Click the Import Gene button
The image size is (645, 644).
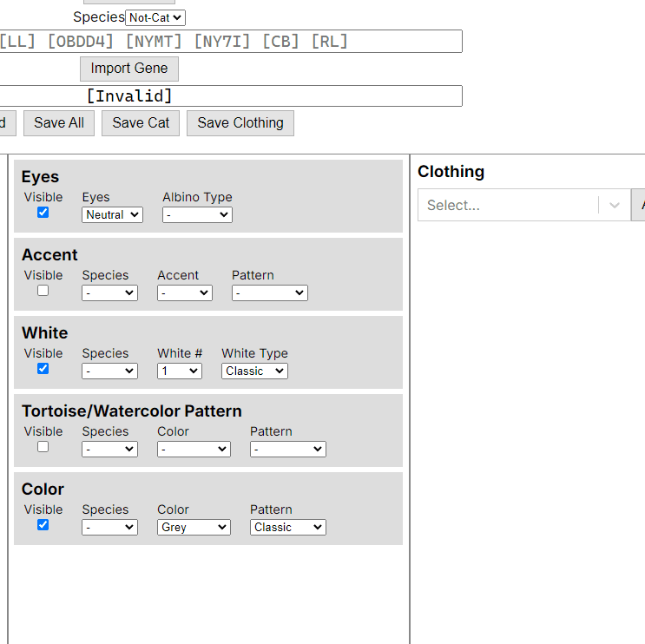tap(129, 69)
